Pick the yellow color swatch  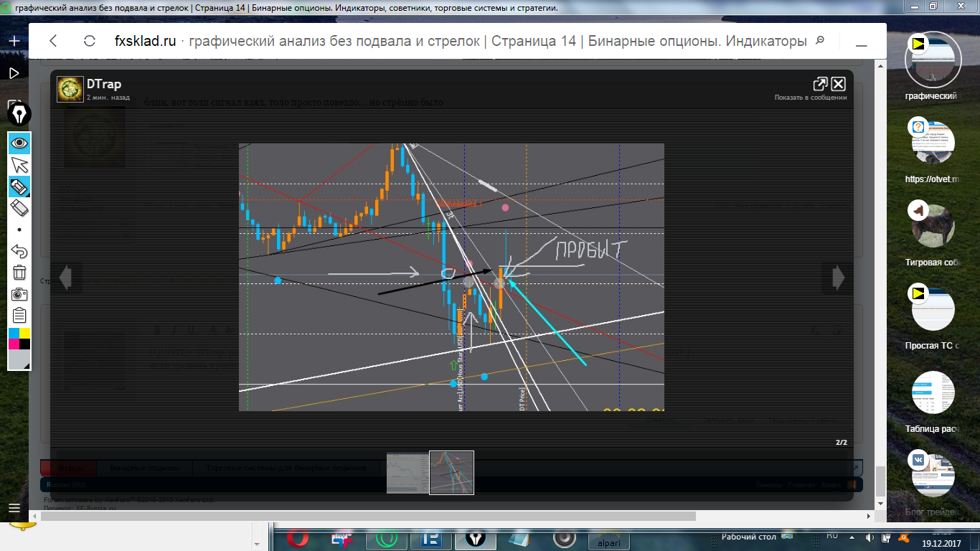[25, 333]
